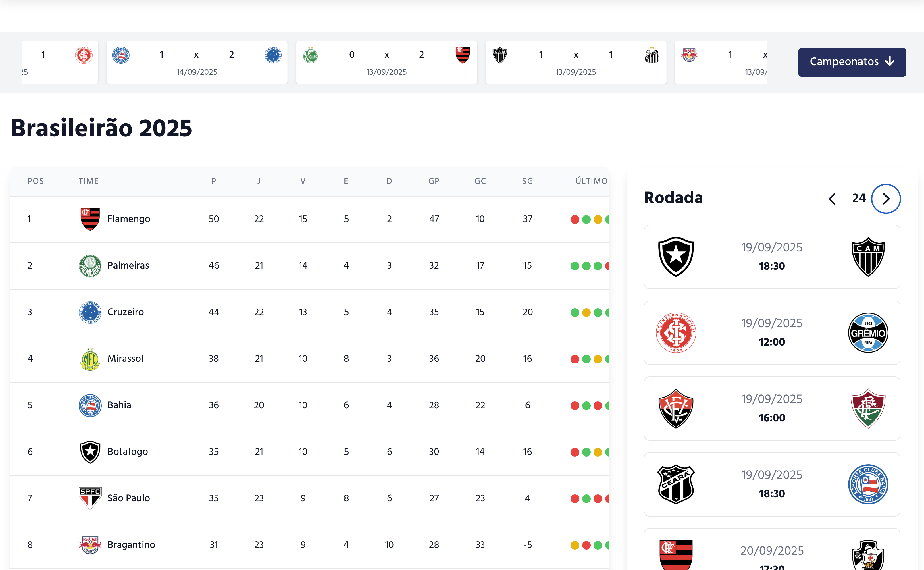Open the Campeonatos dropdown
Image resolution: width=924 pixels, height=570 pixels.
coord(852,62)
